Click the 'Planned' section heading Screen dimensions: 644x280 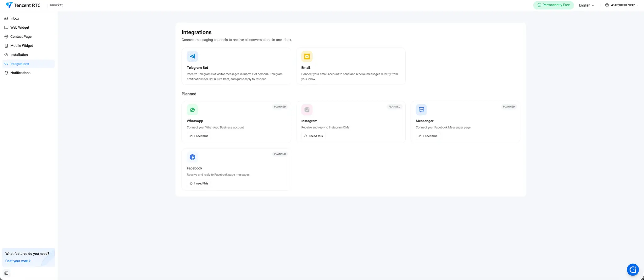(189, 94)
